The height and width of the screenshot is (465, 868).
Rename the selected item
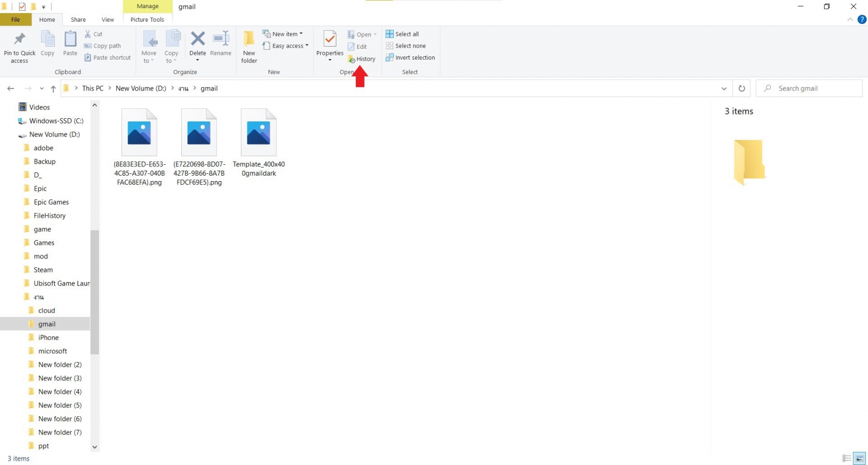coord(221,44)
